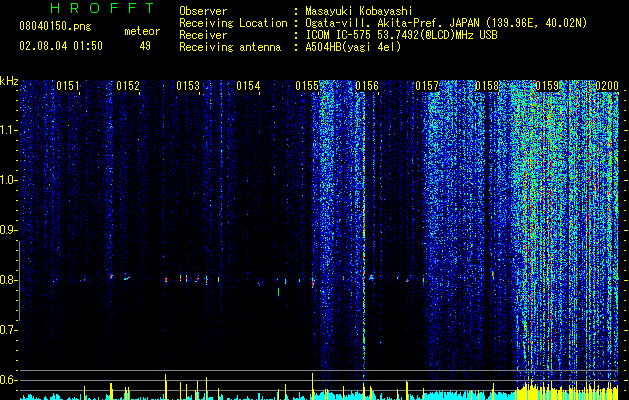Click the 0158 time marker
Viewport: 629px width, 400px height.
(x=487, y=86)
